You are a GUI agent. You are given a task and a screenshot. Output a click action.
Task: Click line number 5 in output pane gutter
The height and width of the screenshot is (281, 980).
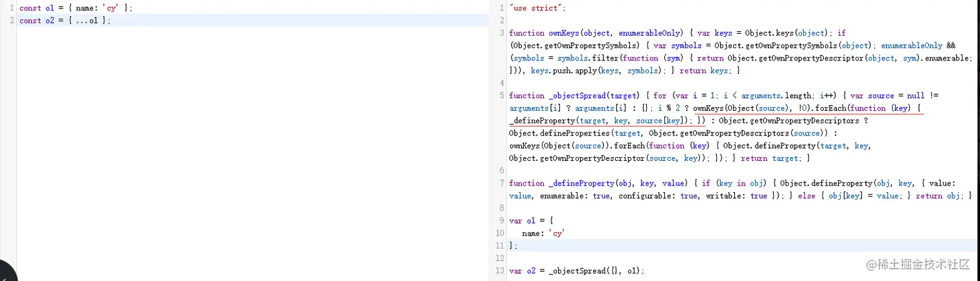click(502, 95)
